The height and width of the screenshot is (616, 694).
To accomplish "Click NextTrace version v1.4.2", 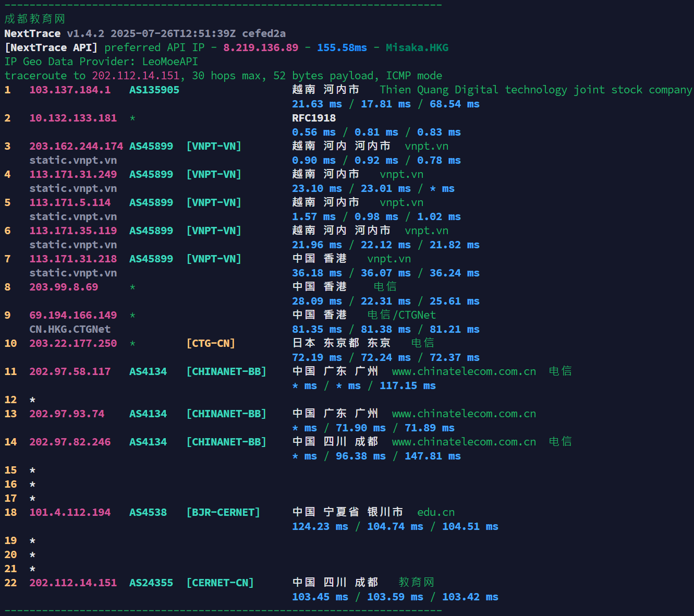I will (86, 33).
